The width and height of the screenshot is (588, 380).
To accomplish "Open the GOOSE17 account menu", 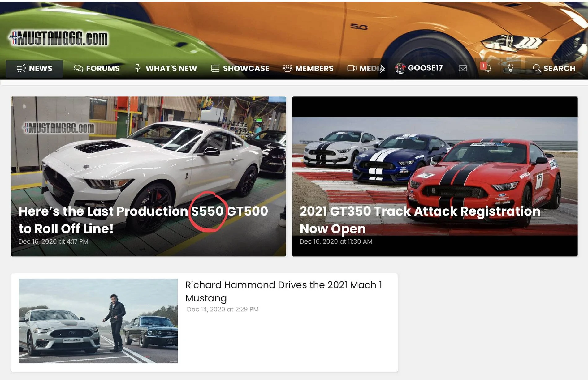I will pyautogui.click(x=419, y=68).
